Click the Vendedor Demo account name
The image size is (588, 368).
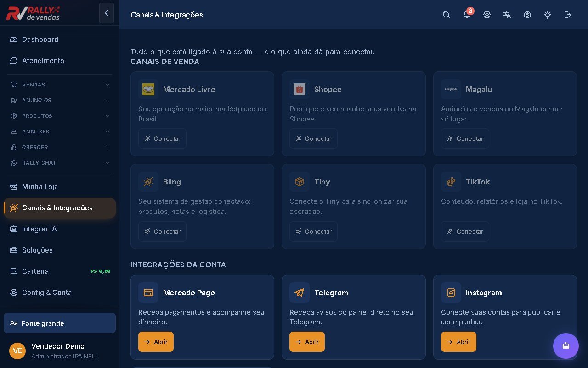(x=58, y=346)
